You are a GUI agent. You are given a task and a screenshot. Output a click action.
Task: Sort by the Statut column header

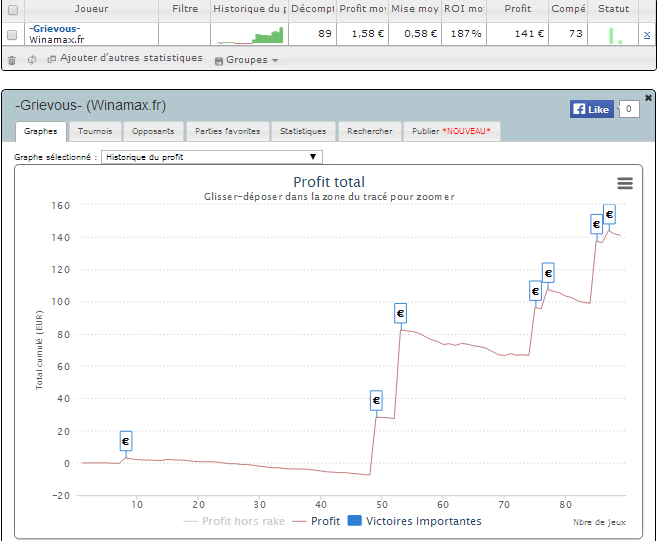[x=613, y=9]
